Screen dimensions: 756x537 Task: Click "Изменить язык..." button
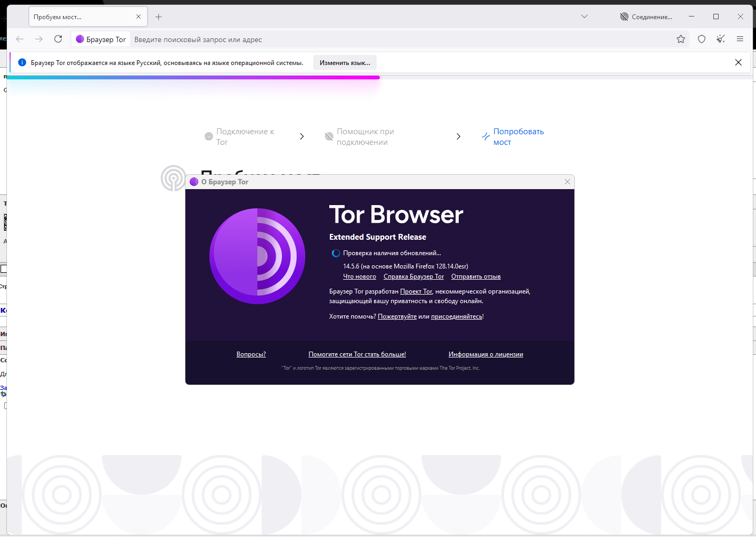[x=345, y=62]
